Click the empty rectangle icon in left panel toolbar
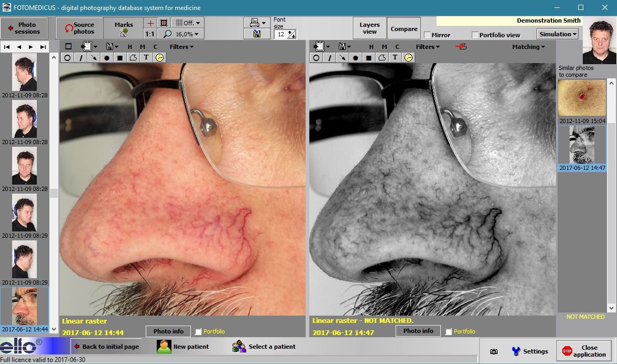The height and width of the screenshot is (364, 617). [68, 46]
